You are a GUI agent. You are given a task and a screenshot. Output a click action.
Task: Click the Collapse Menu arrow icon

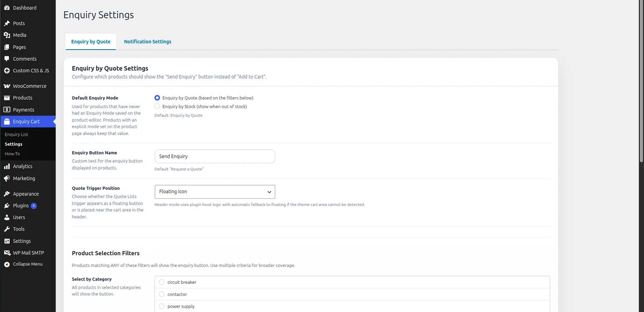tap(7, 264)
